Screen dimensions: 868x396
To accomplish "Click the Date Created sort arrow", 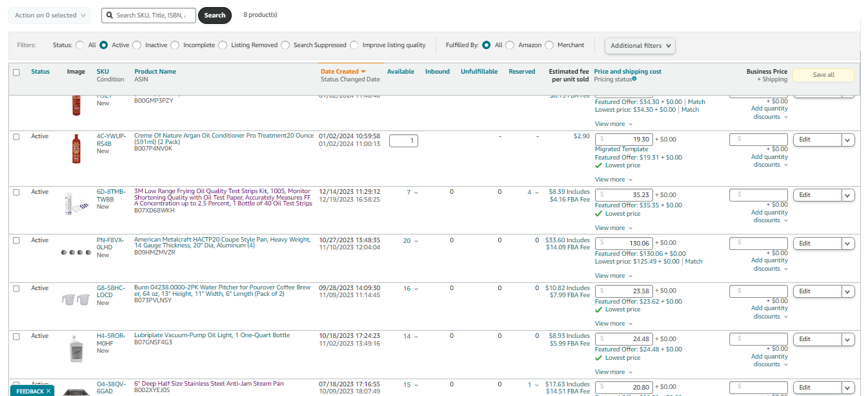I will tap(363, 72).
